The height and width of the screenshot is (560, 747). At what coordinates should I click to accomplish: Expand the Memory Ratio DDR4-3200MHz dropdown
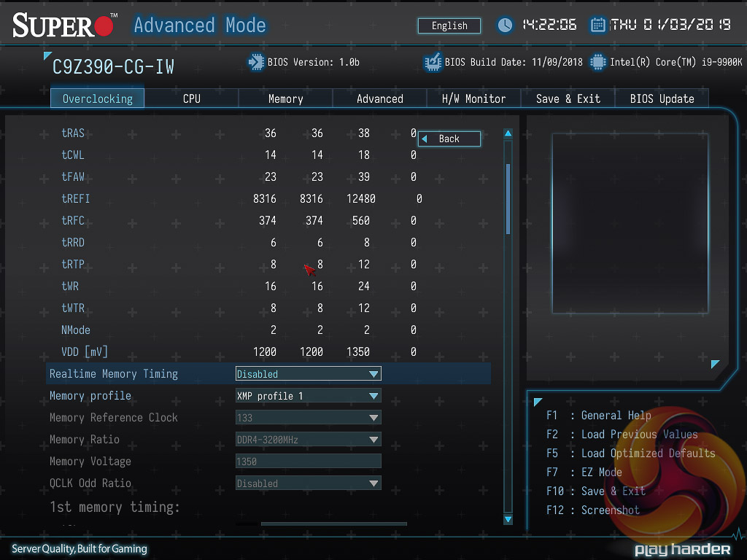click(x=309, y=440)
